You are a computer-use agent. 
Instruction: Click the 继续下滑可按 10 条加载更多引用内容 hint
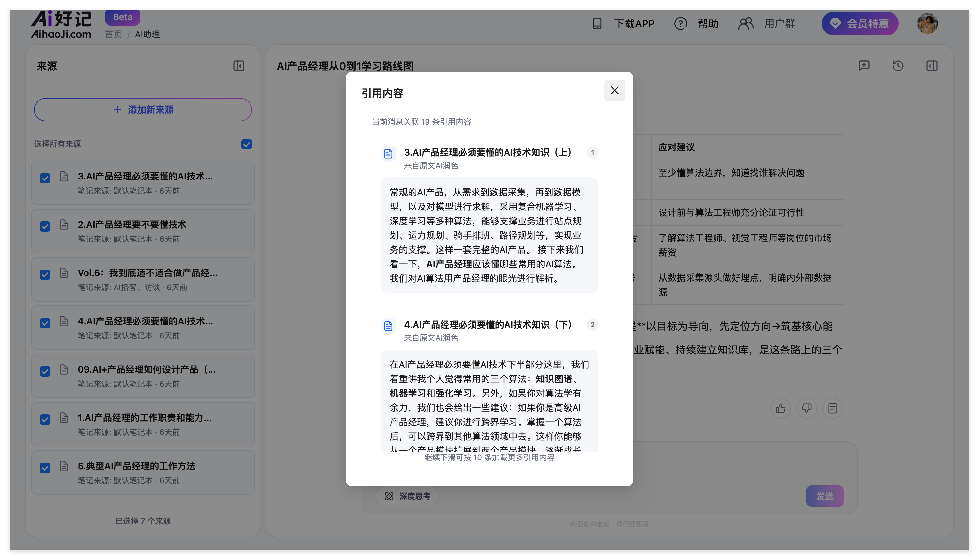489,457
